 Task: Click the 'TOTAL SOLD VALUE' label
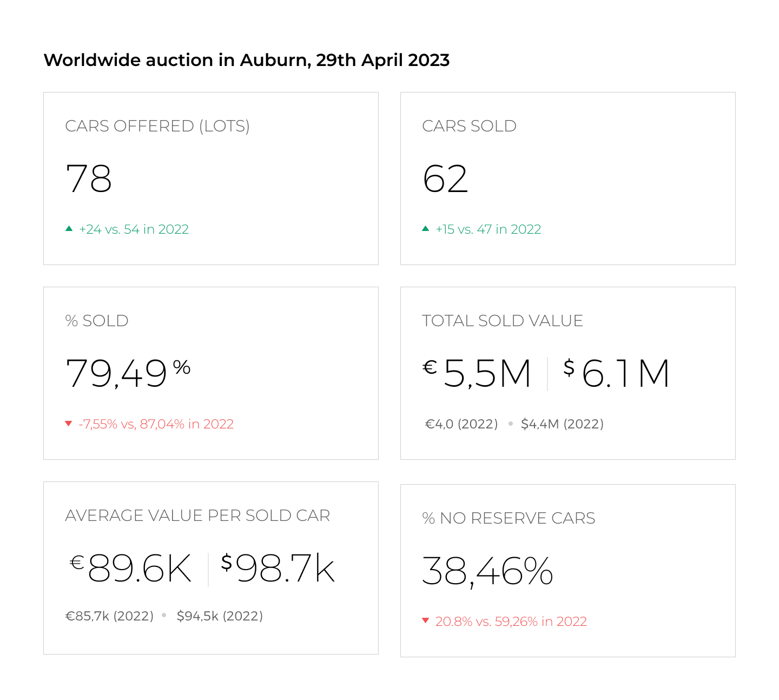(x=503, y=321)
